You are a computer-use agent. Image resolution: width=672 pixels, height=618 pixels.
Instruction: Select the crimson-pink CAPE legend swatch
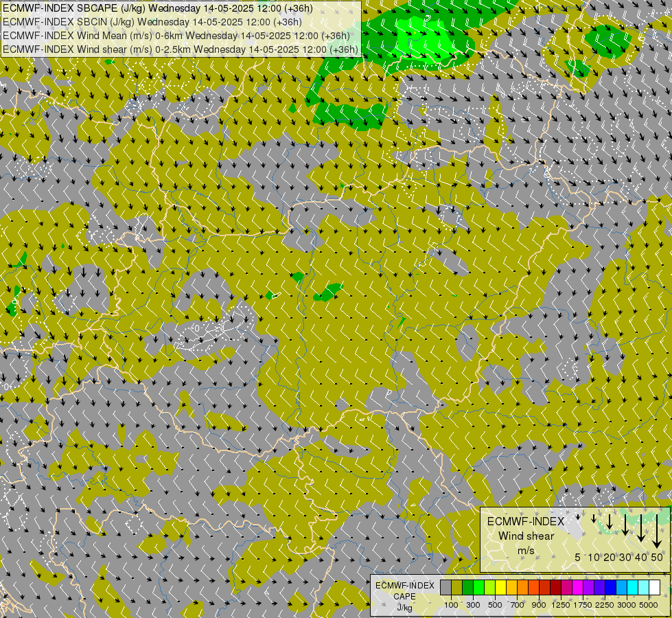(x=566, y=588)
